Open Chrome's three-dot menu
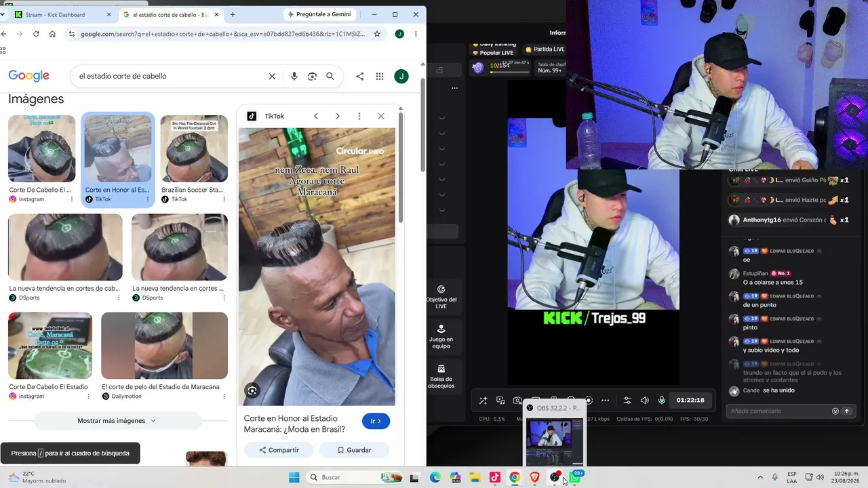Viewport: 868px width, 488px height. [416, 34]
